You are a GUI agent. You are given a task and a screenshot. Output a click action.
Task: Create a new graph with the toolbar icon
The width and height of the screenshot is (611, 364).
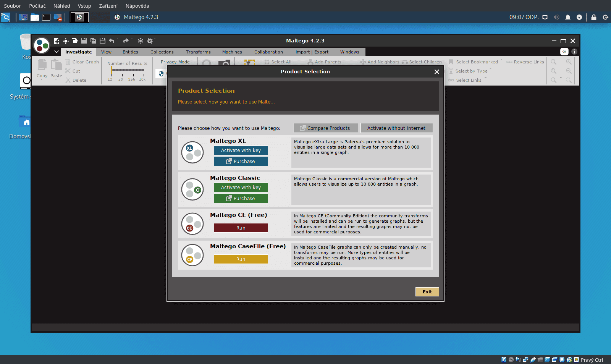(x=57, y=41)
